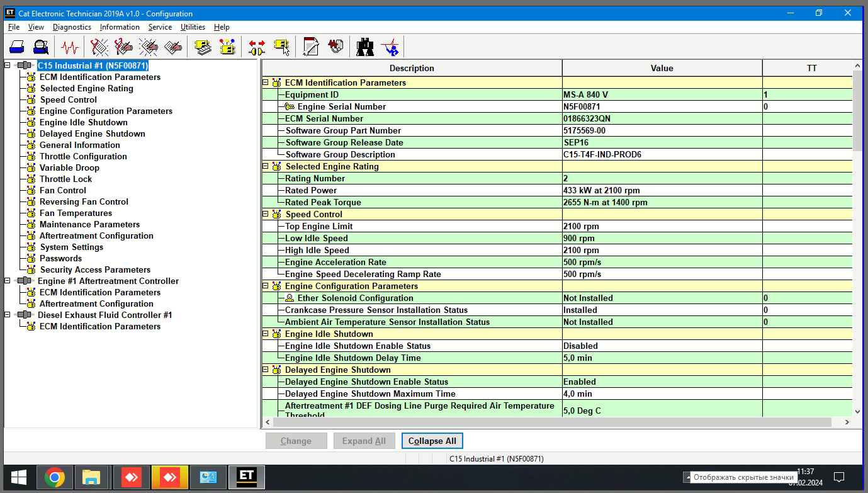Image resolution: width=868 pixels, height=493 pixels.
Task: Click the ET app icon in the taskbar
Action: 246,478
